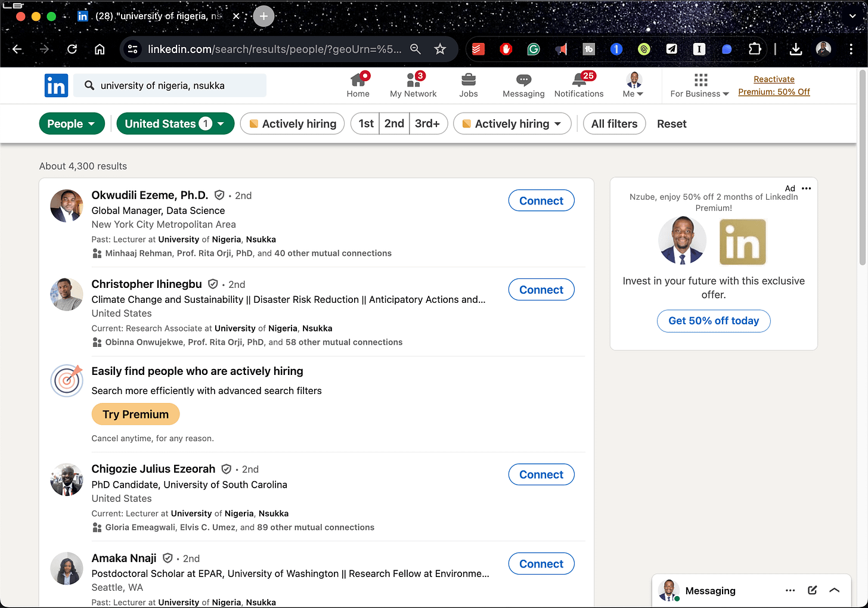The width and height of the screenshot is (868, 608).
Task: Open Chrome three-dot menu
Action: [x=851, y=49]
